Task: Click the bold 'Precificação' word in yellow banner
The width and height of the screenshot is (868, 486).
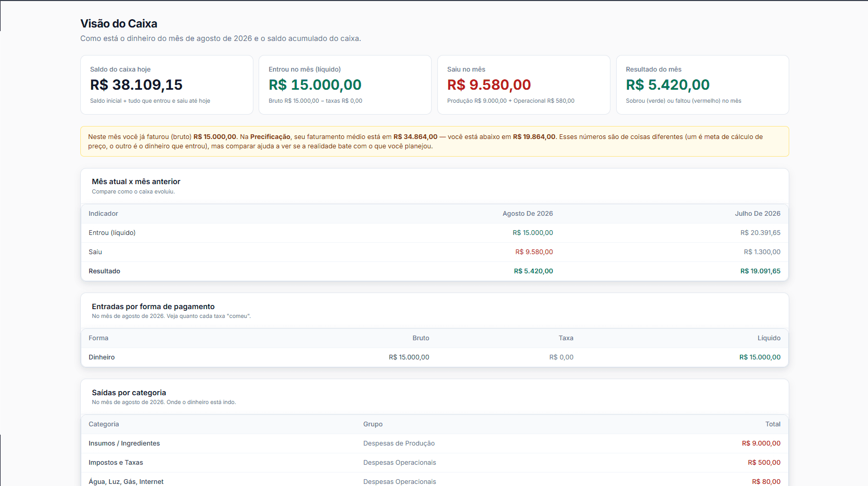Action: tap(271, 137)
